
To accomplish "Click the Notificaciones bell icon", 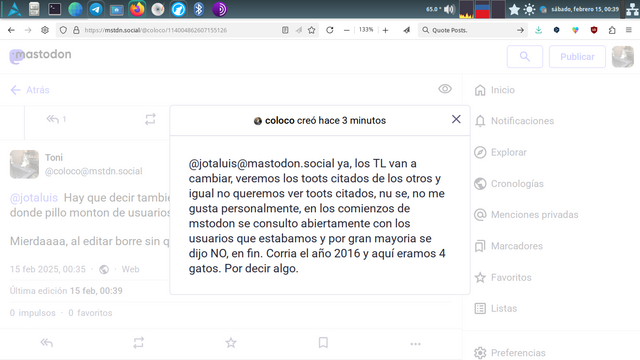I will click(x=480, y=121).
